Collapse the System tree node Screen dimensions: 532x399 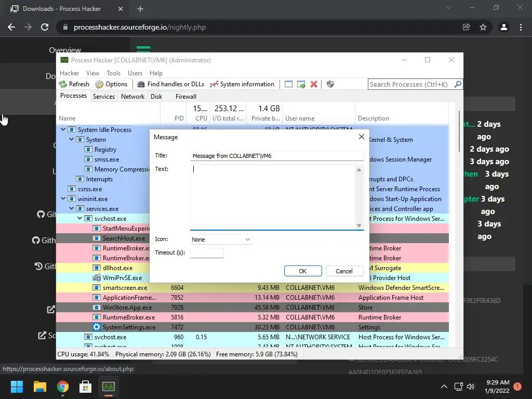tap(71, 139)
